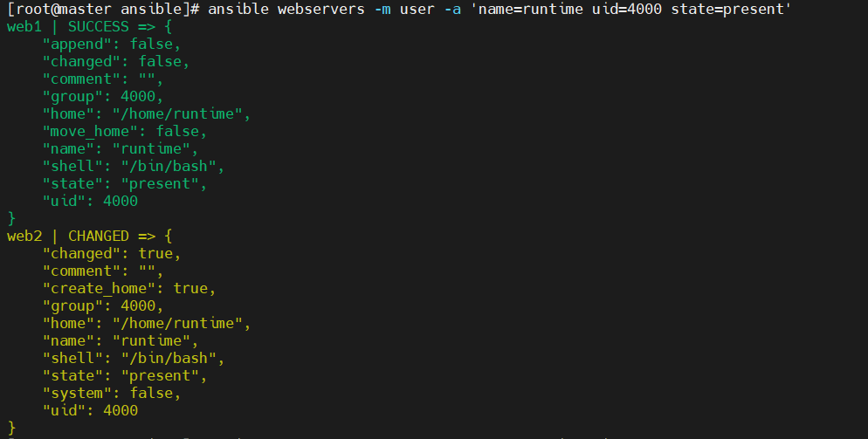Click the "changed": false line under web1

pyautogui.click(x=116, y=61)
